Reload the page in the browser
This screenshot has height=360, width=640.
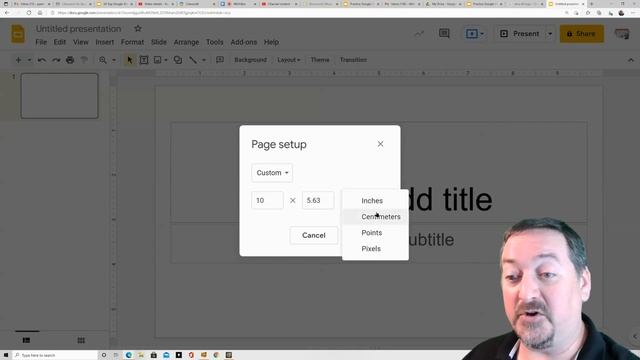pos(29,13)
